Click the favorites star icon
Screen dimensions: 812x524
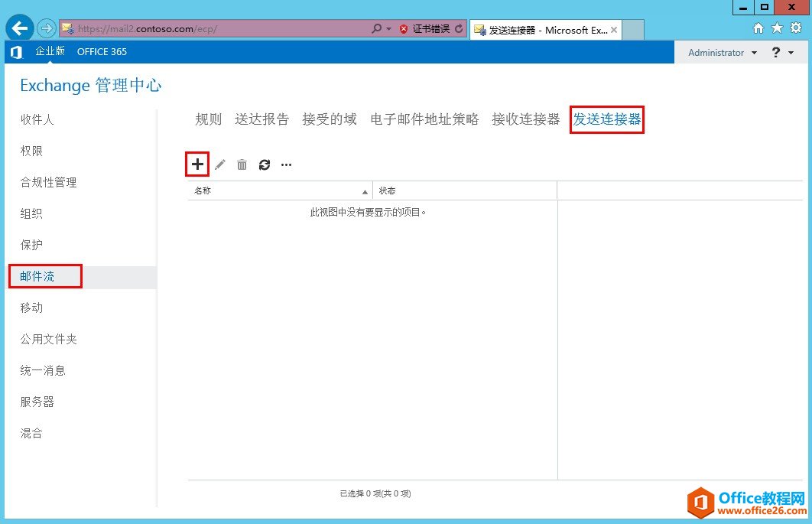775,27
